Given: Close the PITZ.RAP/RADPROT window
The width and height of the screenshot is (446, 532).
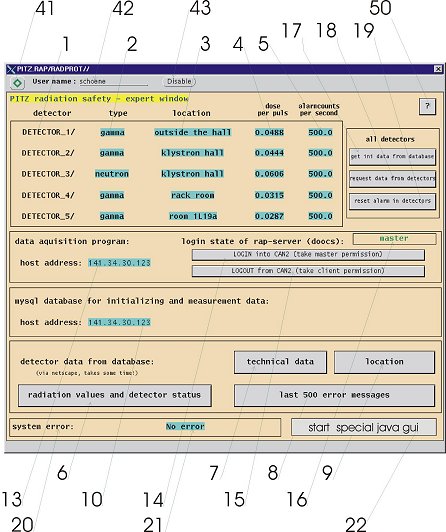Looking at the screenshot, I should pyautogui.click(x=438, y=69).
